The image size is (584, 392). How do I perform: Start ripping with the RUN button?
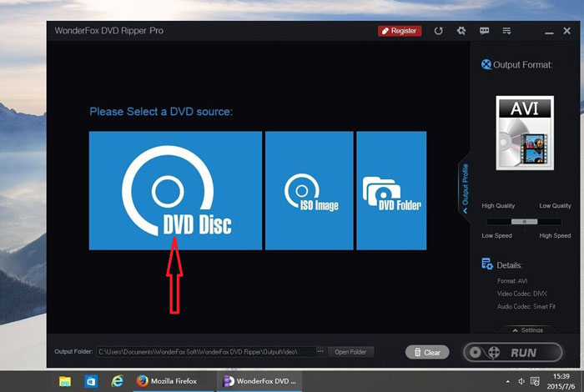tap(513, 352)
